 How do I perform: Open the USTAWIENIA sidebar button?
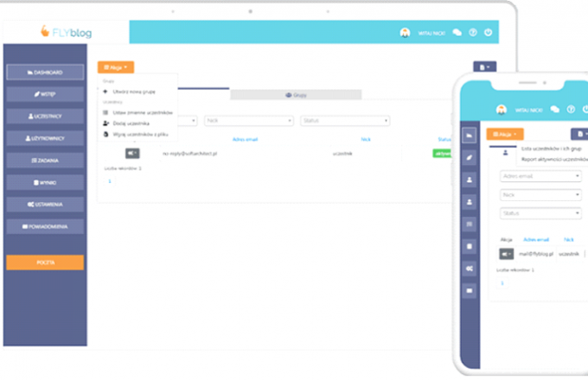45,205
